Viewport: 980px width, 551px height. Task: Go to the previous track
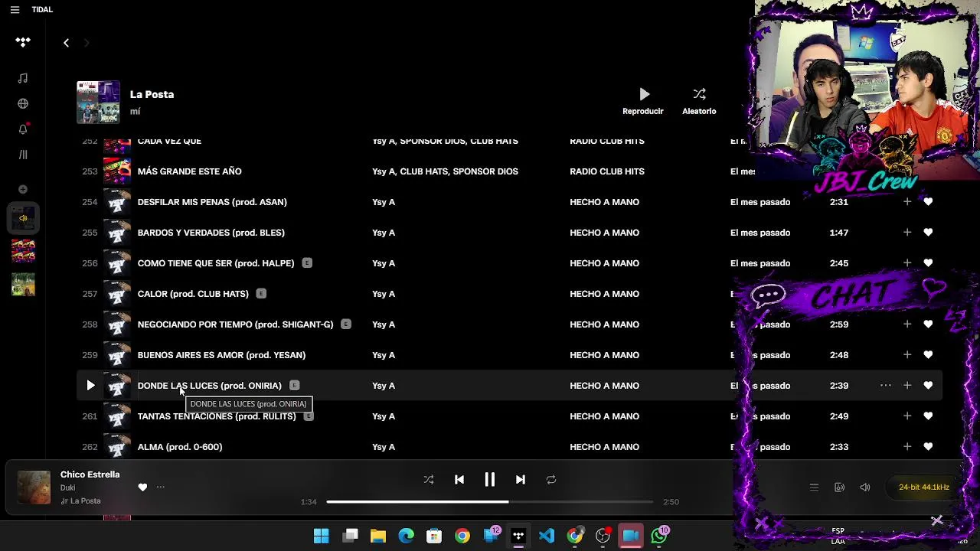point(459,480)
